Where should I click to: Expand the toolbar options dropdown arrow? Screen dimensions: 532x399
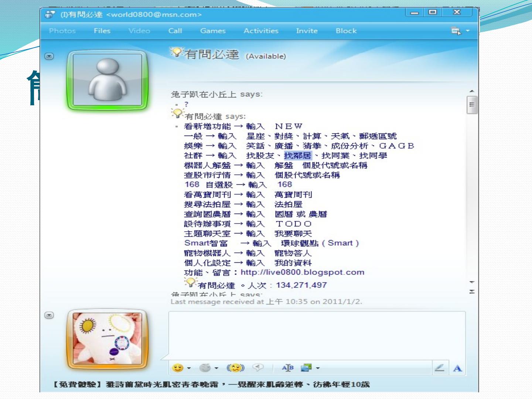(468, 31)
